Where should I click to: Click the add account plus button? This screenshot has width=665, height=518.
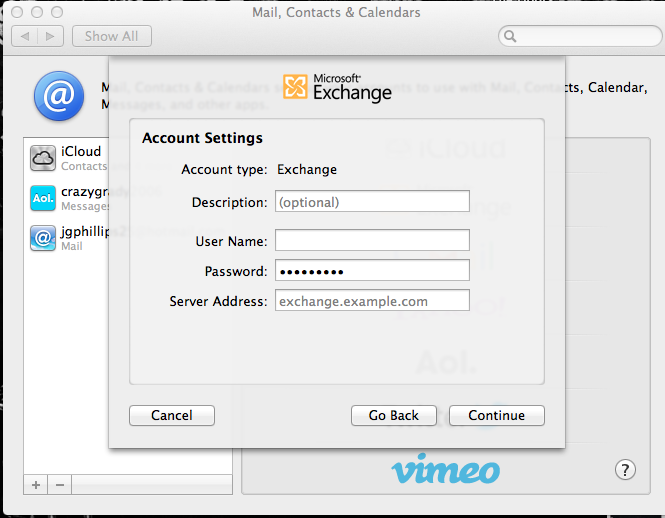coord(36,484)
